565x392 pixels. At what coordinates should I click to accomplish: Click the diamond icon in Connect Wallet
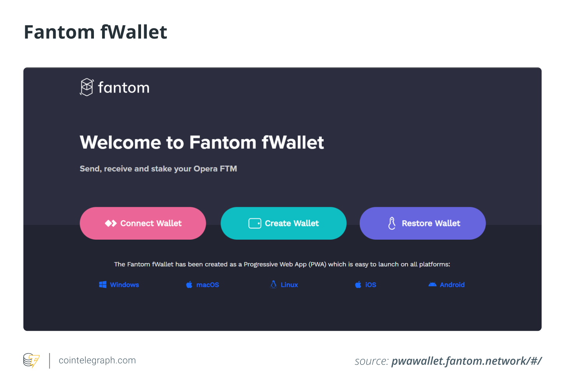click(x=111, y=223)
